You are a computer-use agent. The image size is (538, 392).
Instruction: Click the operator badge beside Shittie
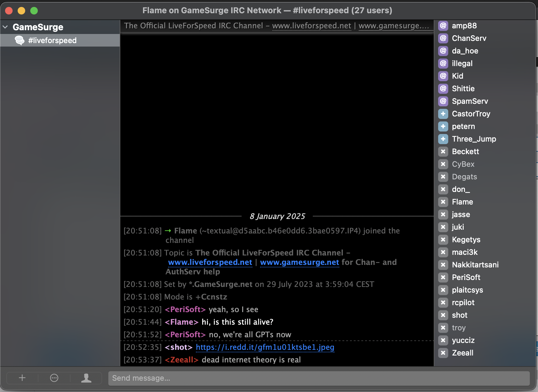[443, 88]
